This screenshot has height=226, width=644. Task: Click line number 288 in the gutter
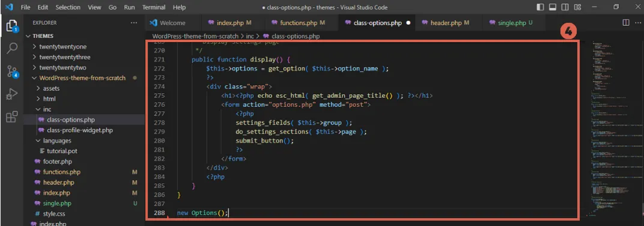pos(159,213)
